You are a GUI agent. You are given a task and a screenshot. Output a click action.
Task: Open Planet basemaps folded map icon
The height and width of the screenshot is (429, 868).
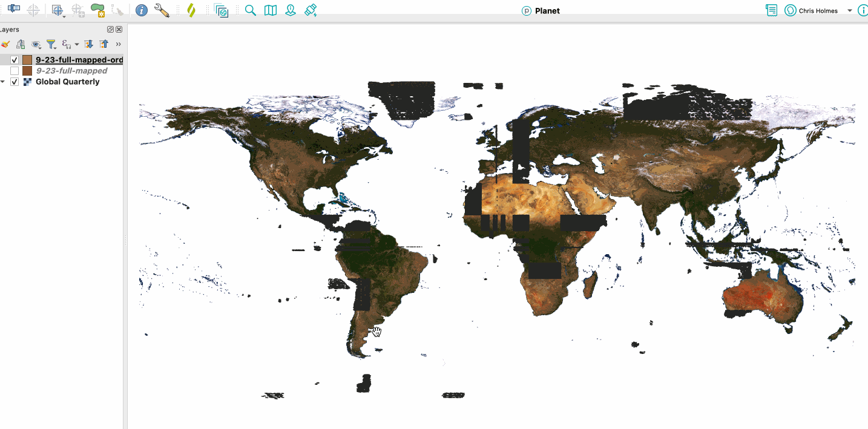271,10
